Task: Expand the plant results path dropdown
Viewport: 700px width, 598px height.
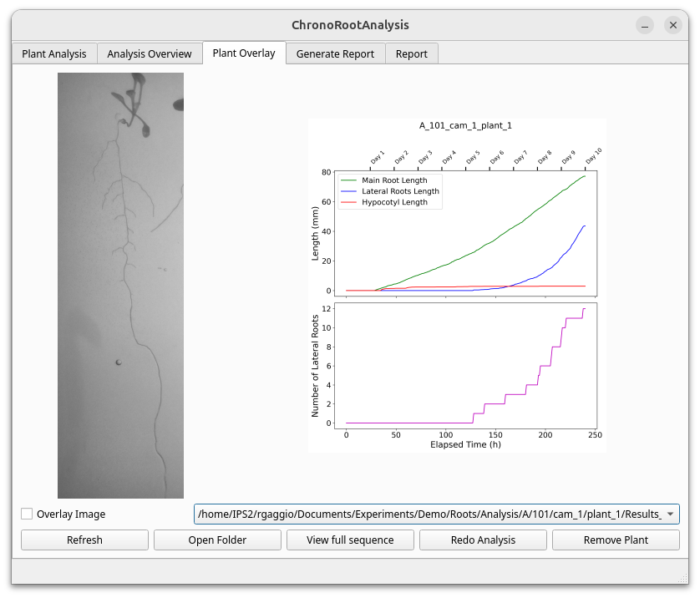Action: click(670, 514)
